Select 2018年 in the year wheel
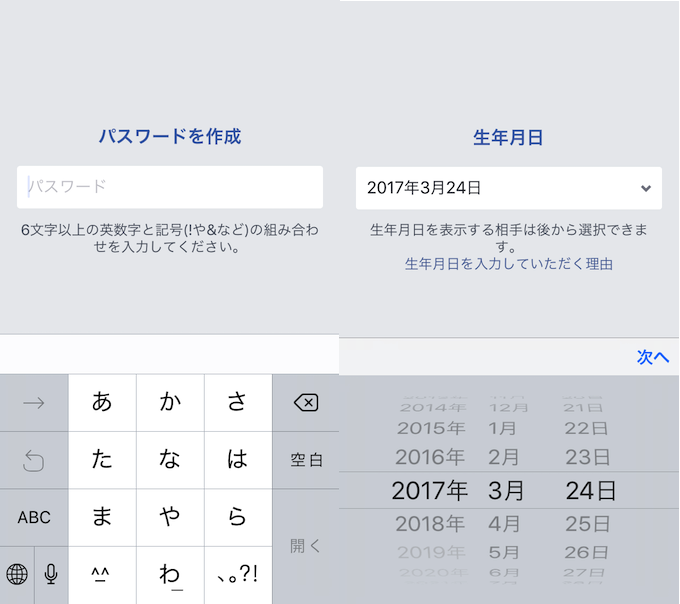Viewport: 680px width, 604px height. coord(430,523)
